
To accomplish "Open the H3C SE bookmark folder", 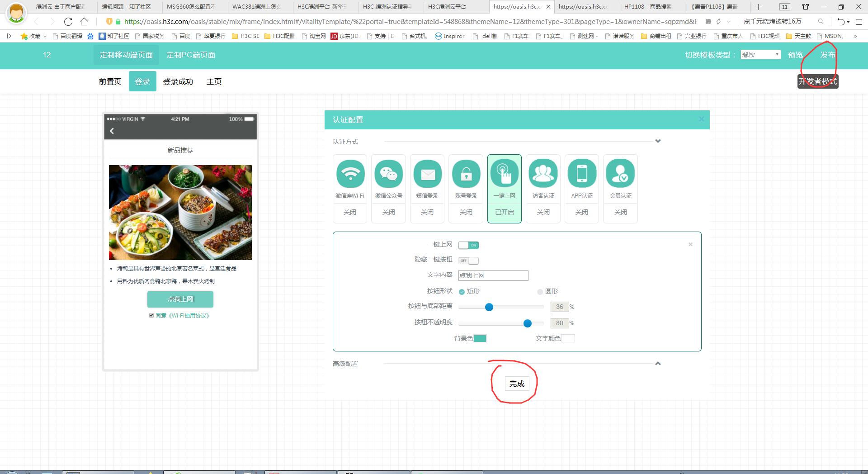I will pyautogui.click(x=245, y=36).
